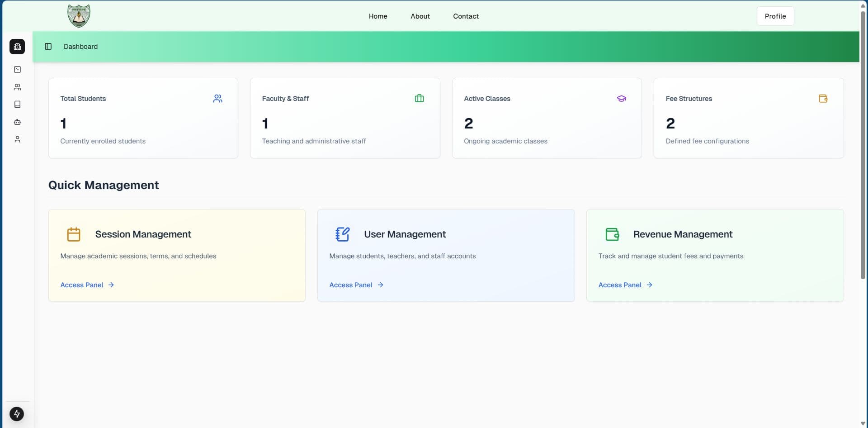Open the robot bot sidebar icon
The width and height of the screenshot is (868, 428).
pos(17,122)
